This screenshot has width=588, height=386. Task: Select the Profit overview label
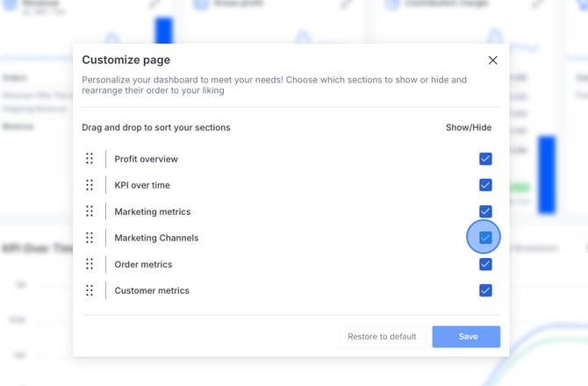[x=146, y=159]
